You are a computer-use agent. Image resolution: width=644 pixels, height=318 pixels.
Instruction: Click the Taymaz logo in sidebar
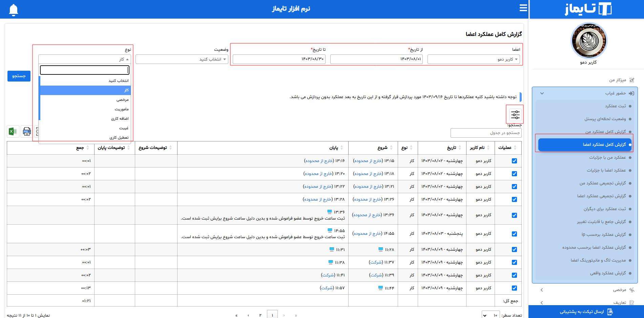click(588, 9)
